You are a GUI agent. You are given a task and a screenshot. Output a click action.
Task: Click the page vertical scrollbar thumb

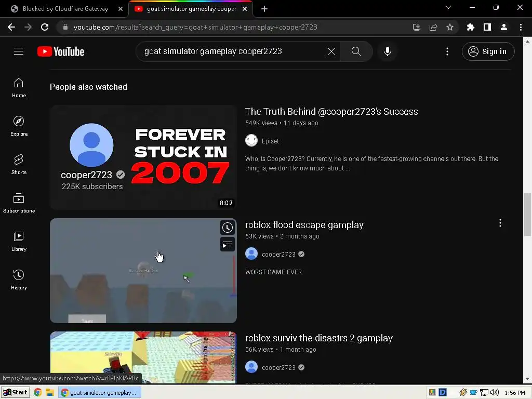[x=527, y=214]
